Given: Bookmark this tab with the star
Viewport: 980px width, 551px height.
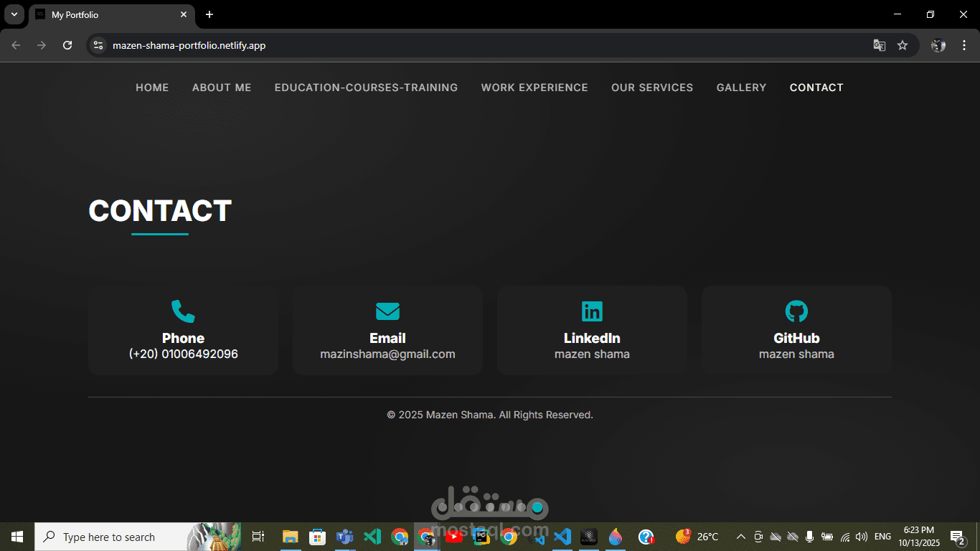Looking at the screenshot, I should pos(903,45).
